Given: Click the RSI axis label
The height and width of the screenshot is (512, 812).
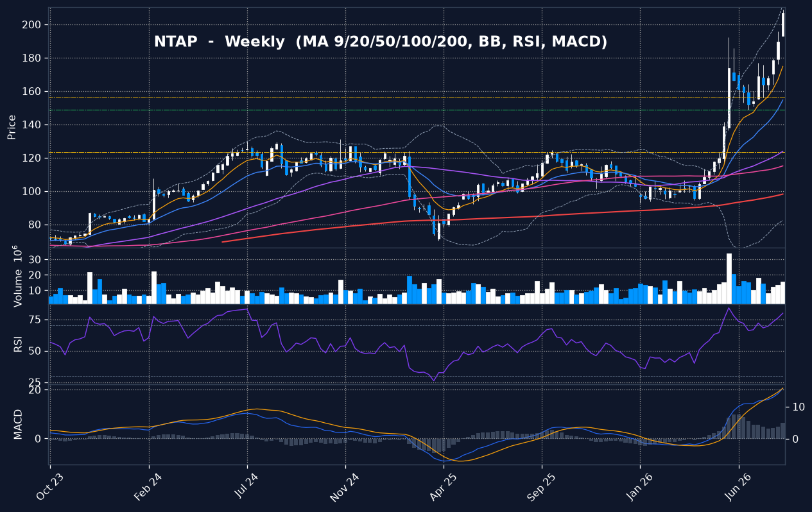Looking at the screenshot, I should [17, 344].
